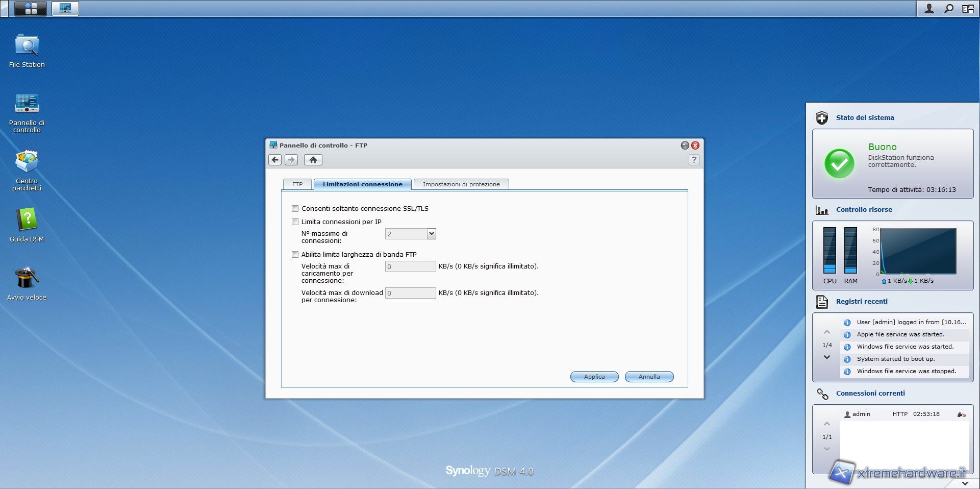Image resolution: width=980 pixels, height=489 pixels.
Task: Go back using the left arrow button
Action: (275, 160)
